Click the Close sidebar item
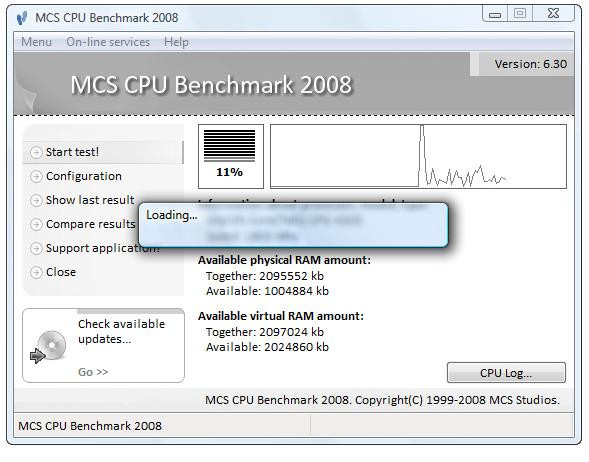The width and height of the screenshot is (589, 462). (x=61, y=272)
